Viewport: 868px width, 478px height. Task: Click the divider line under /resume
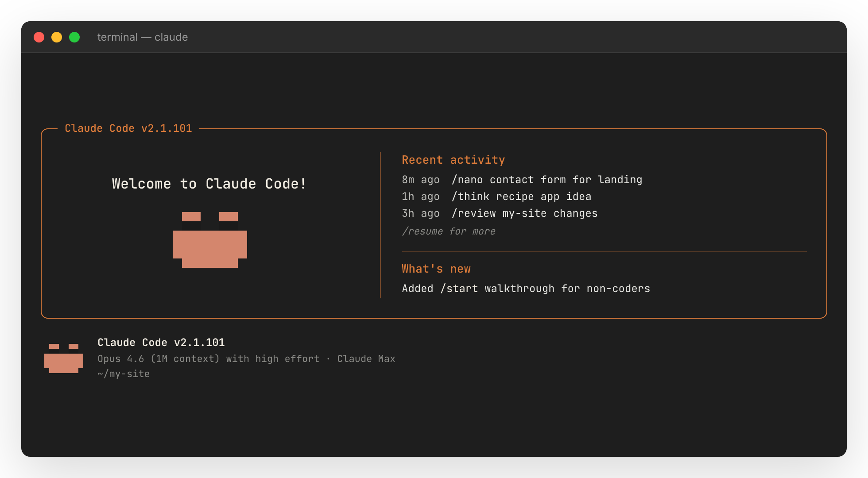(604, 251)
